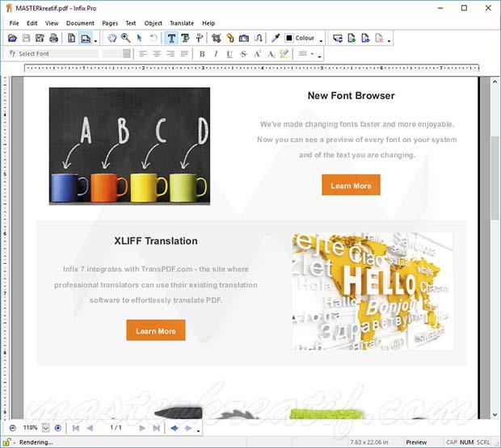Expand formatting toolbar overflow arrow
The height and width of the screenshot is (448, 501).
pos(319,57)
